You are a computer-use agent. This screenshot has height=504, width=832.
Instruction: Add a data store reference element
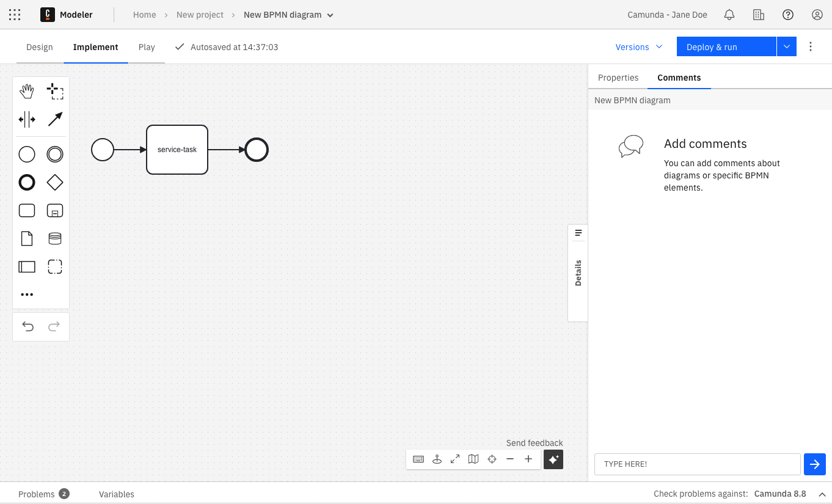[x=55, y=238]
